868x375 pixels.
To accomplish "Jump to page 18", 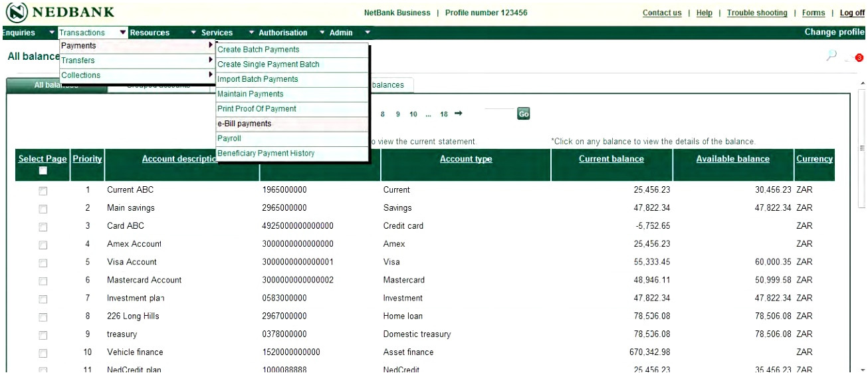I will coord(443,114).
